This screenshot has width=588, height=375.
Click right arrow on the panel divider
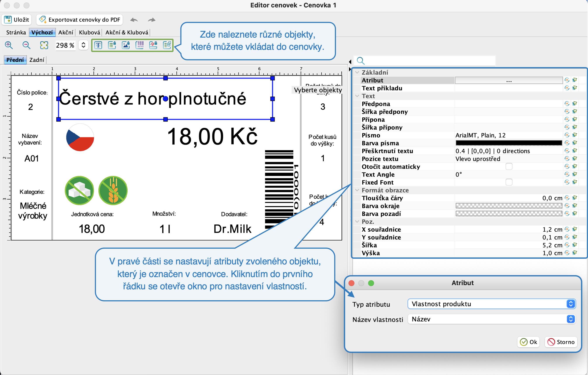(350, 69)
